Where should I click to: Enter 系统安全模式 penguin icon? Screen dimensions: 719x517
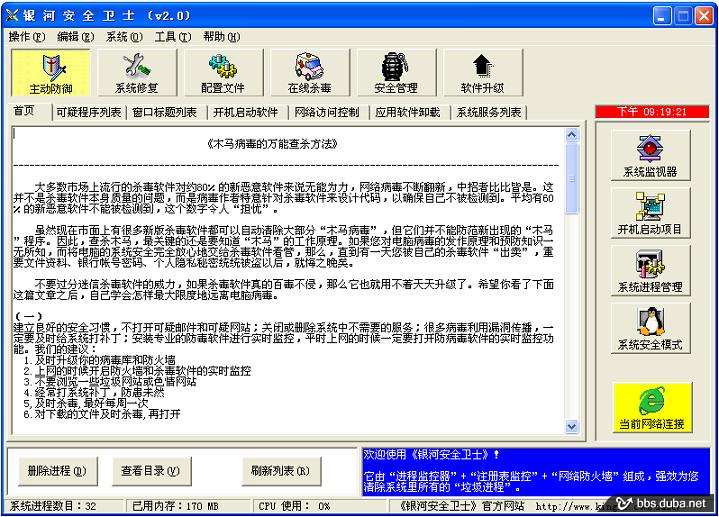point(650,328)
